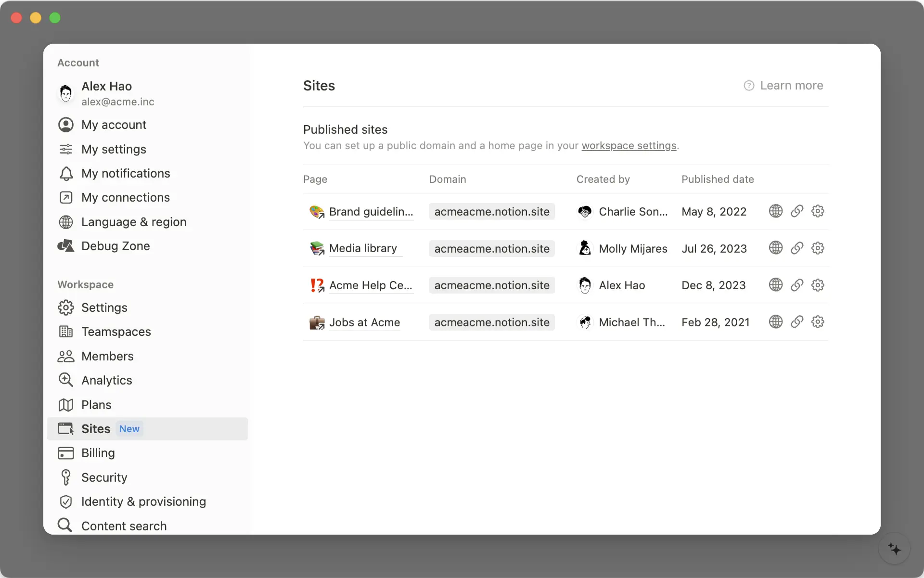Viewport: 924px width, 578px height.
Task: Select the My connections sidebar item
Action: click(126, 197)
